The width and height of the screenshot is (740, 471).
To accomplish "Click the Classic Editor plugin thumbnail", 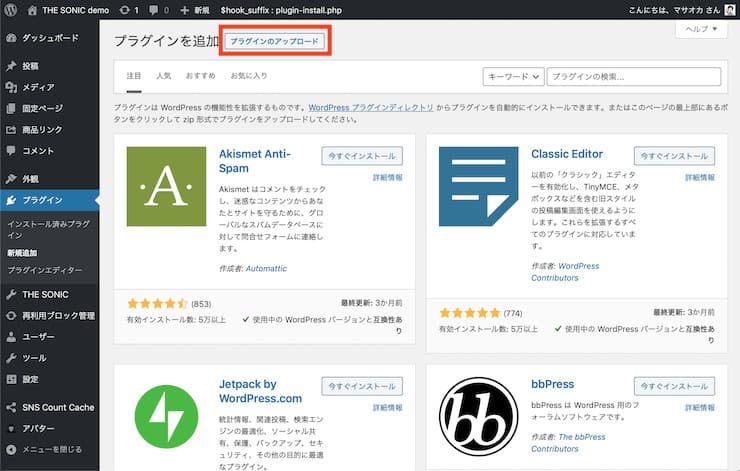I will 479,186.
